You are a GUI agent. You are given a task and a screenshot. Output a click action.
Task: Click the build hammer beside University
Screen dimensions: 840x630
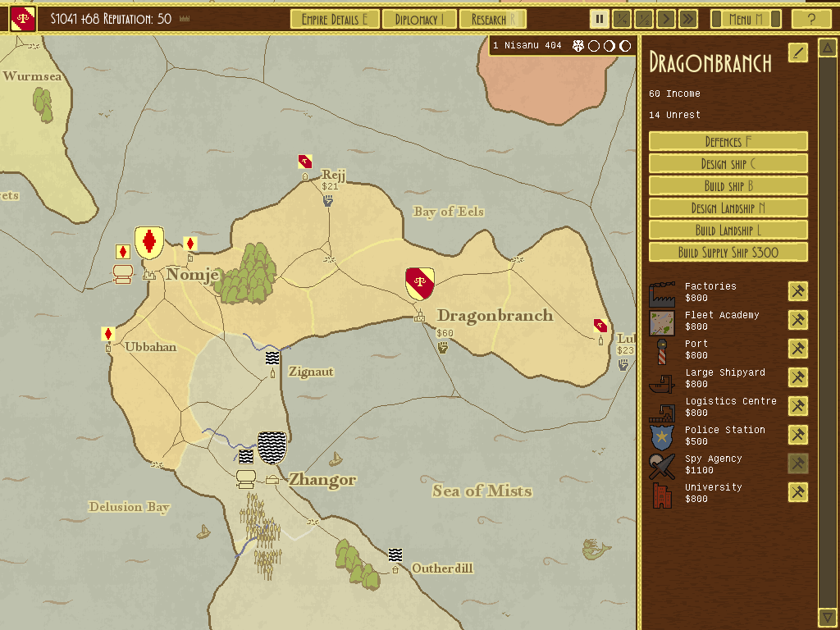(797, 492)
